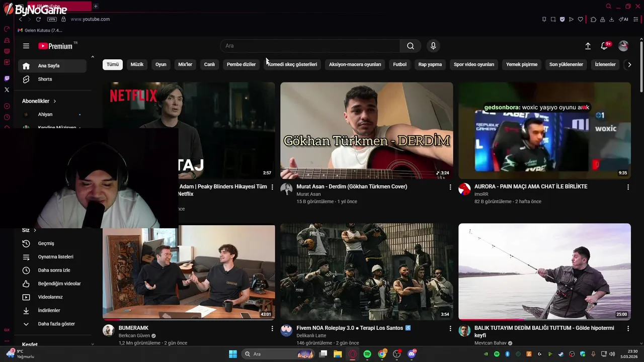644x362 pixels.
Task: Open Ahiyan subscription channel
Action: pos(53,115)
